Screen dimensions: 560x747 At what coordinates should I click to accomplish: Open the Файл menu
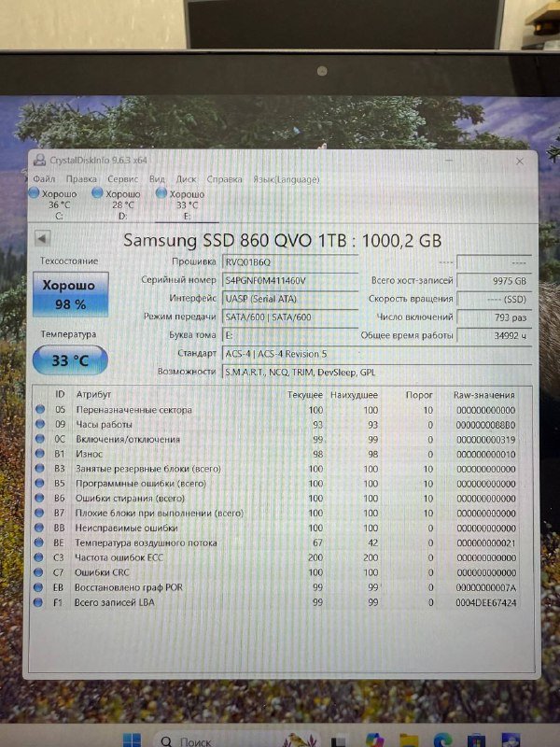pyautogui.click(x=44, y=179)
